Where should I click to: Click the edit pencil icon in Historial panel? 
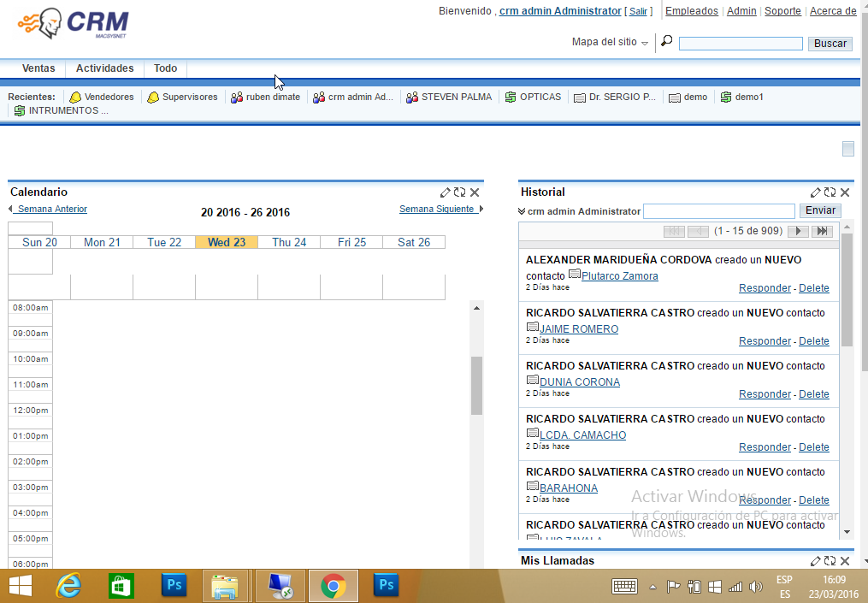(816, 193)
